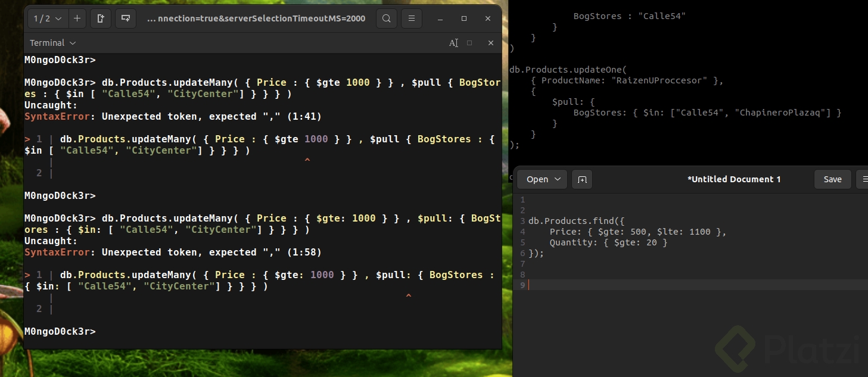
Task: Click the add terminal right icon
Action: [x=101, y=19]
